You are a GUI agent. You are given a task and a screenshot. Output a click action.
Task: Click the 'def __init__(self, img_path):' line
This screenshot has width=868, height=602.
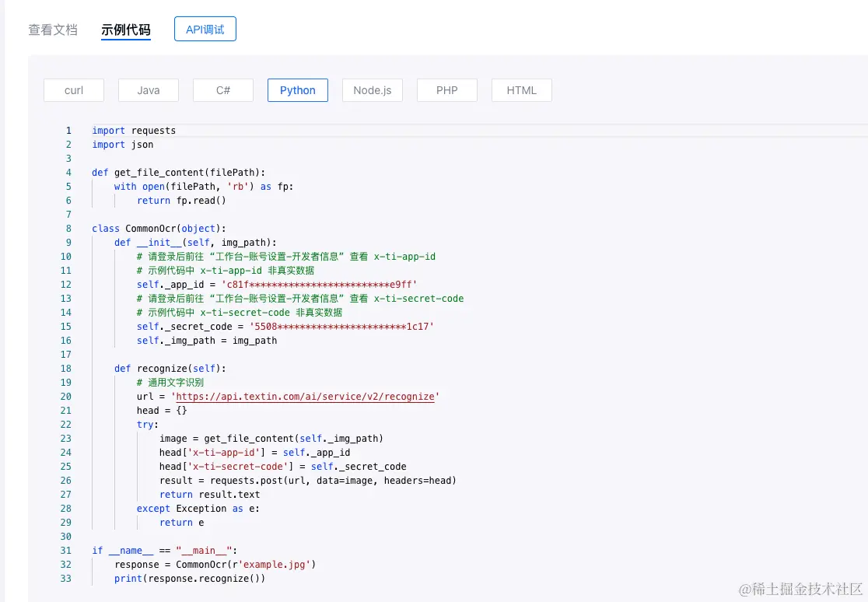[x=195, y=243]
